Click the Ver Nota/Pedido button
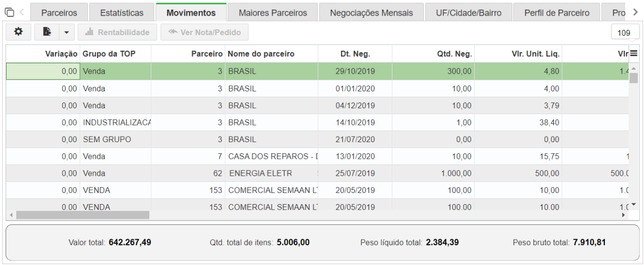 click(x=205, y=32)
